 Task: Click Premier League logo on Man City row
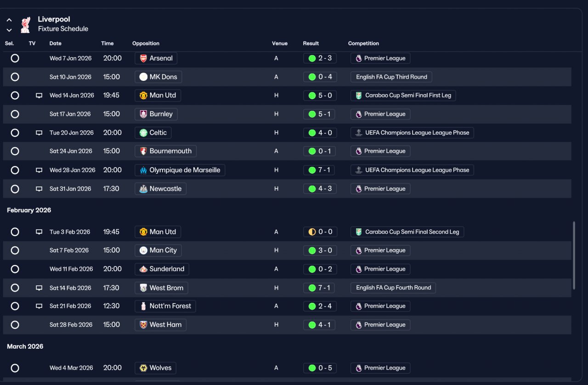359,250
